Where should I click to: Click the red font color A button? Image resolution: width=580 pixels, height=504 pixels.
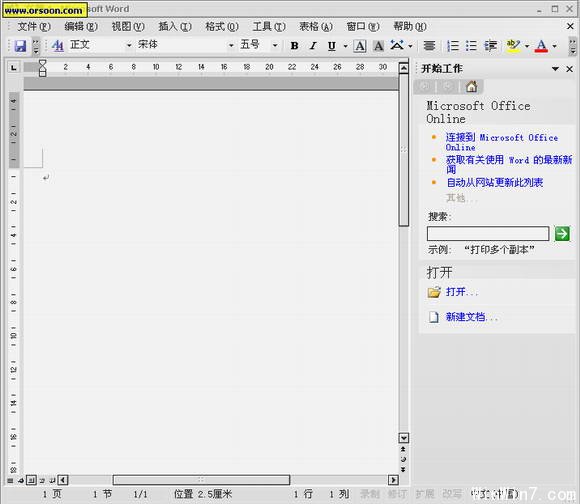pyautogui.click(x=541, y=46)
